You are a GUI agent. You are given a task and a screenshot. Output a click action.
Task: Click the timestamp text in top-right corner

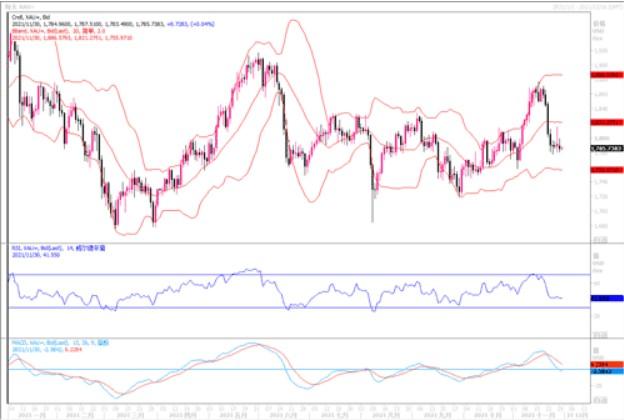[x=580, y=6]
